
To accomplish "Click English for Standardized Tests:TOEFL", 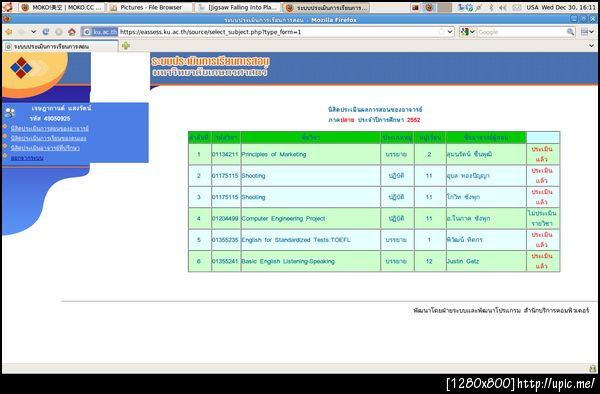I will click(296, 240).
